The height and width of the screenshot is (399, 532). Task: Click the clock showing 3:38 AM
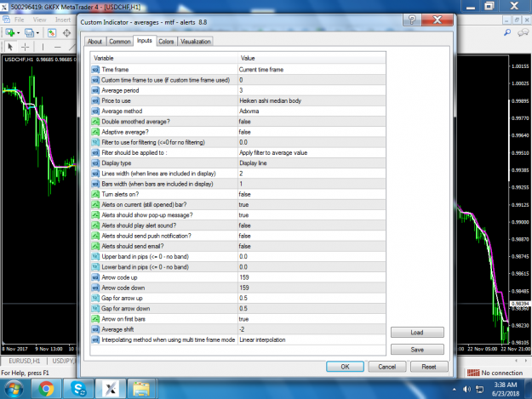[x=506, y=385]
